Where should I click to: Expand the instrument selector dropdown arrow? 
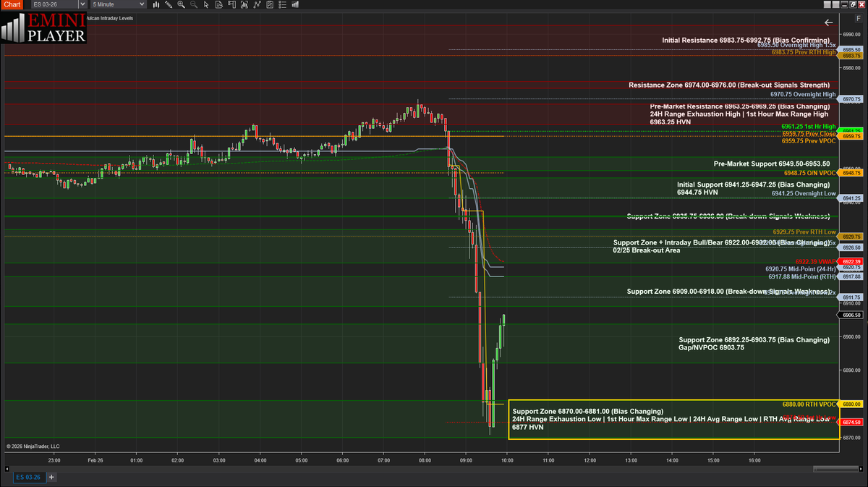click(83, 4)
